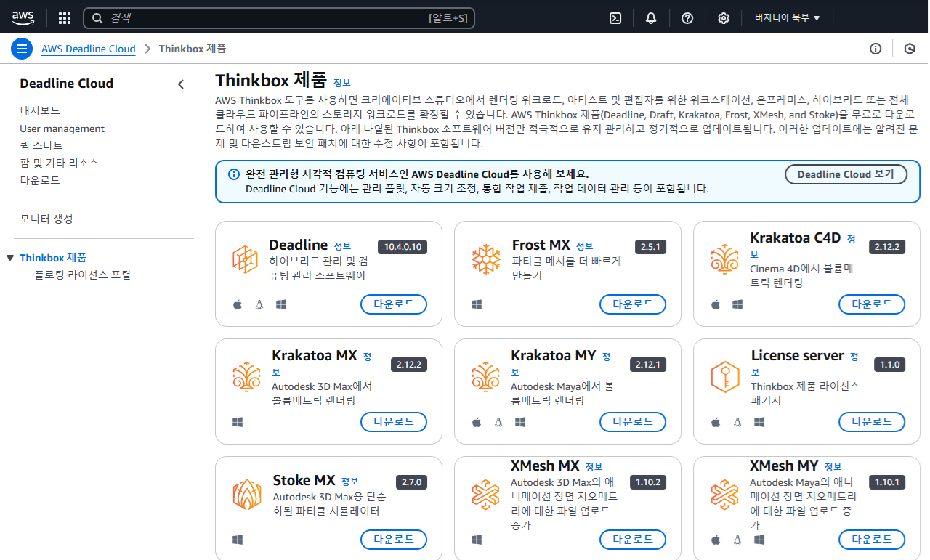Image resolution: width=930 pixels, height=560 pixels.
Task: Click the Krakatoa C4D product icon
Action: tap(724, 259)
